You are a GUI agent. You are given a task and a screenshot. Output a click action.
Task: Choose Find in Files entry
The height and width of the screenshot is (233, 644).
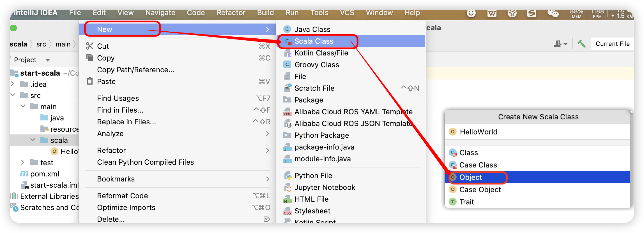pos(178,110)
